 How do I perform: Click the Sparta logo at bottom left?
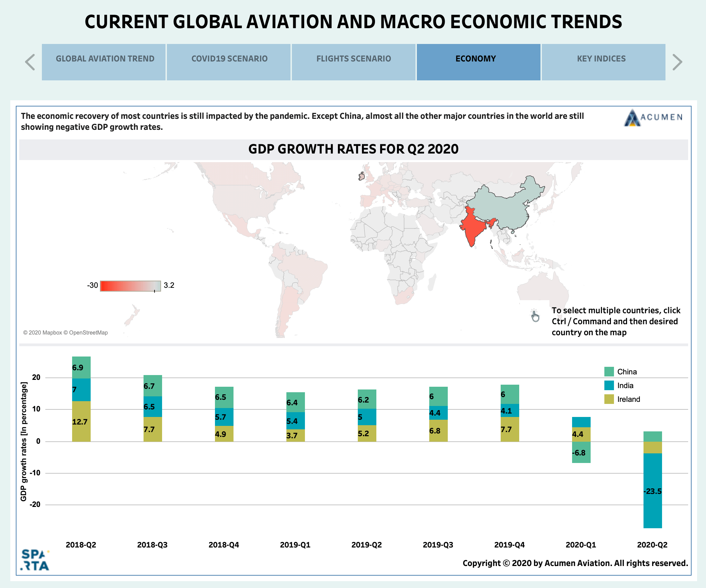point(35,560)
